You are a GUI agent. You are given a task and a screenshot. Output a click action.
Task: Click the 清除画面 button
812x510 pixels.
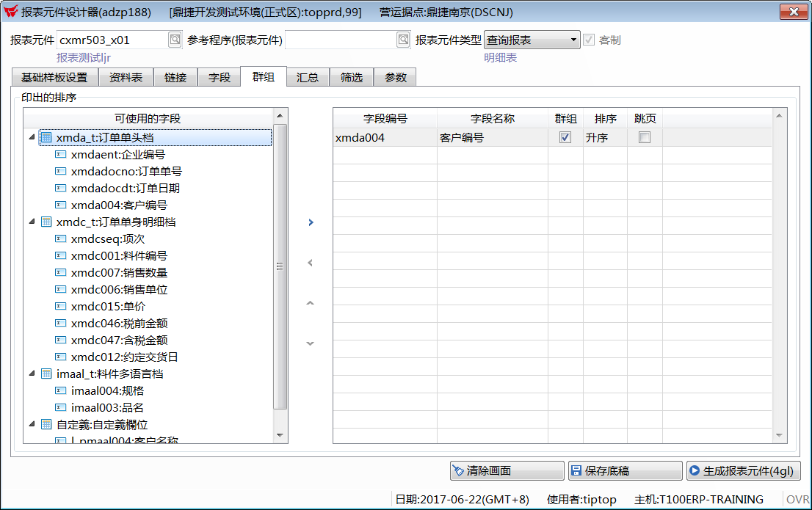point(507,470)
